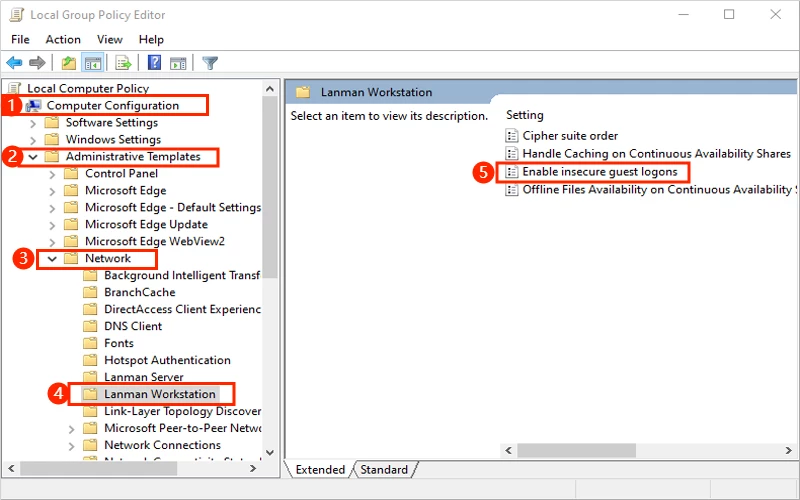This screenshot has height=500, width=800.
Task: Select Local Computer Policy root text
Action: click(88, 88)
